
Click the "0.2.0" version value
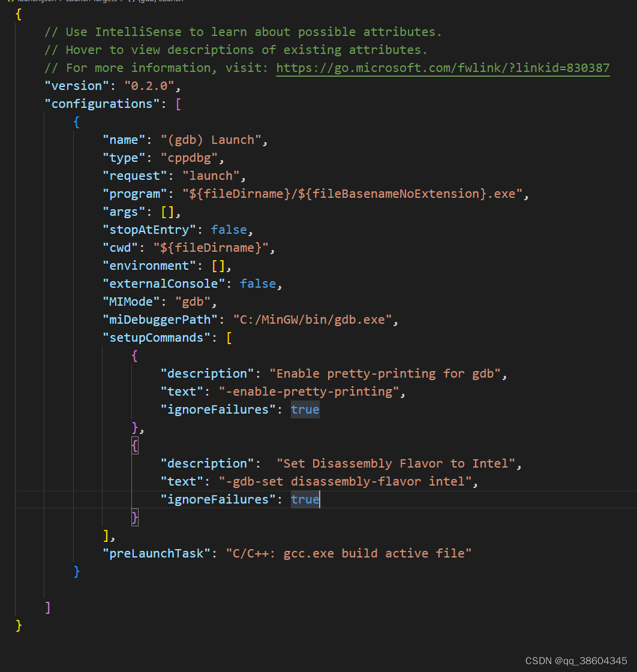[x=149, y=86]
